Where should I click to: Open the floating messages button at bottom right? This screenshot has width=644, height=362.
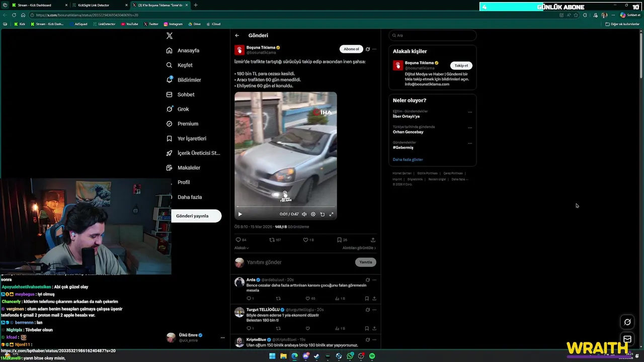(627, 339)
